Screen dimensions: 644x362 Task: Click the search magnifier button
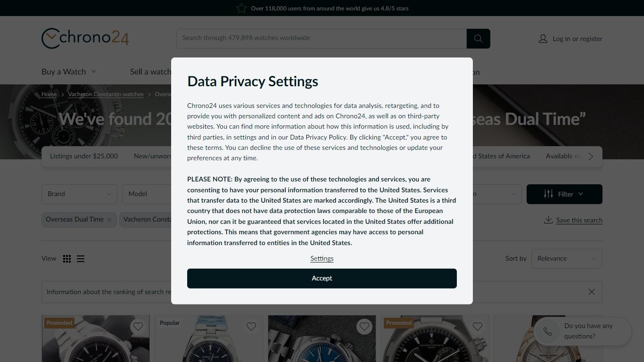pyautogui.click(x=478, y=39)
